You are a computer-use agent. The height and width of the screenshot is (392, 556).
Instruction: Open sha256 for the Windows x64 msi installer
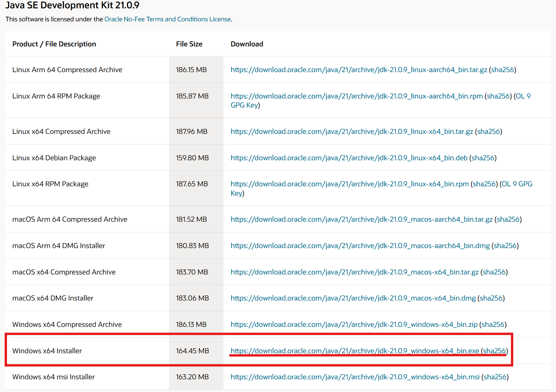[x=495, y=377]
